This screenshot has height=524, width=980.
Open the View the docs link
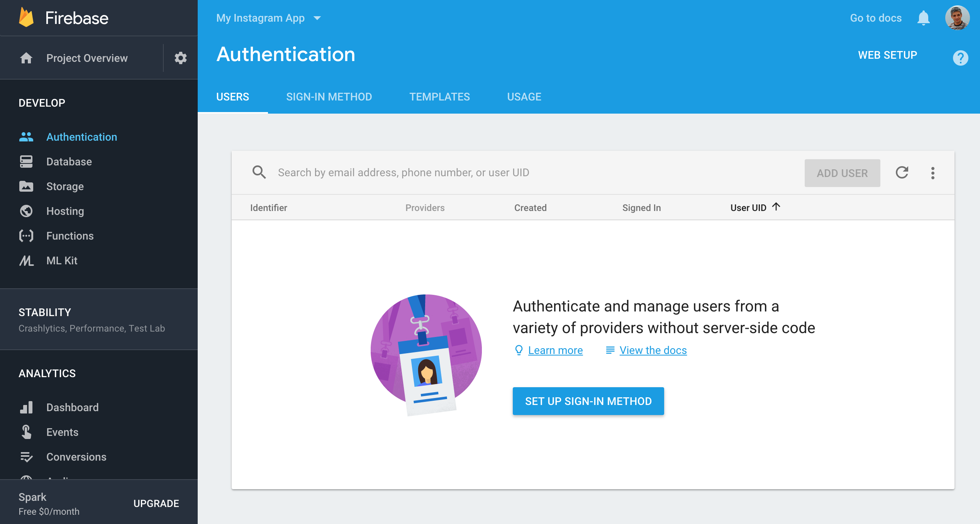pos(653,350)
